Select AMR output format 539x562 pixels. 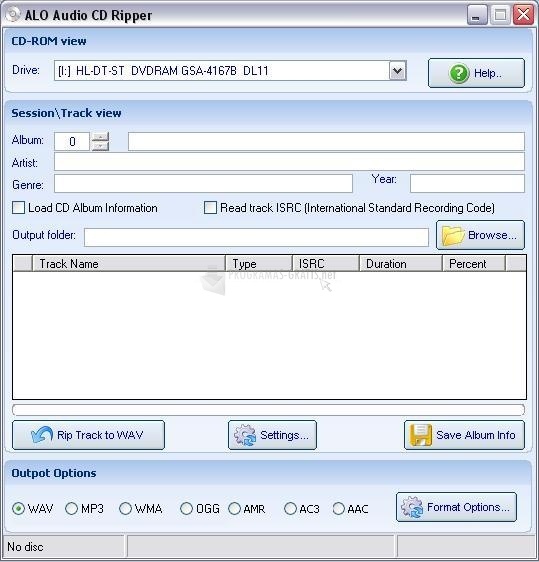[234, 508]
